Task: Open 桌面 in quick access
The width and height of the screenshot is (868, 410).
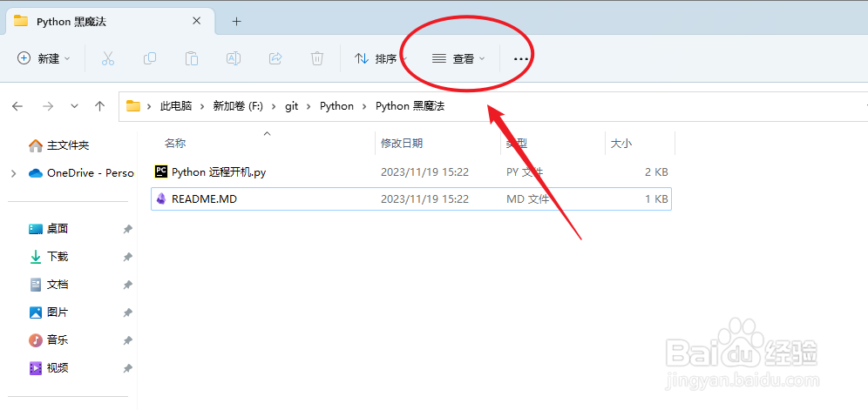Action: (x=58, y=229)
